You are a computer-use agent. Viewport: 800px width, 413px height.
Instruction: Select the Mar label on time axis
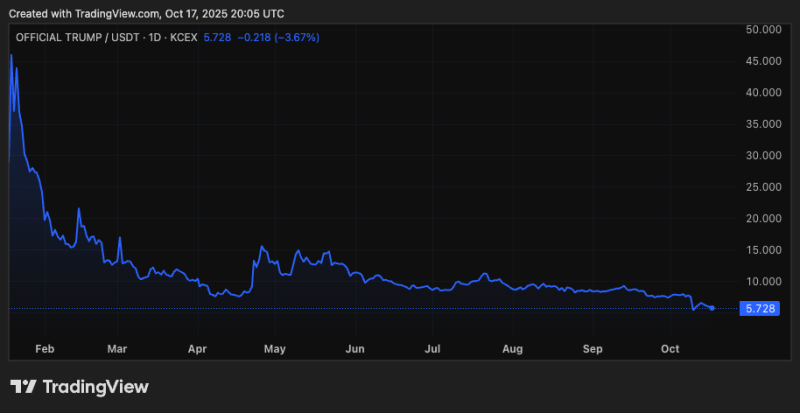point(117,349)
